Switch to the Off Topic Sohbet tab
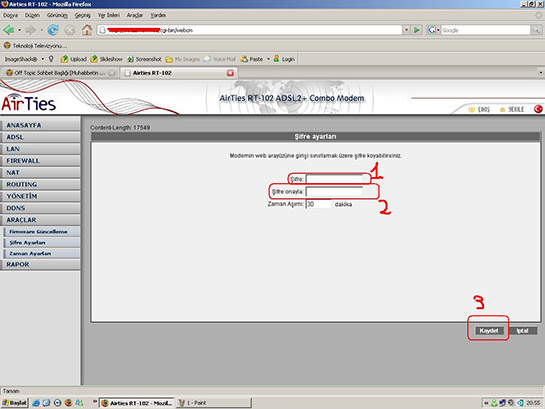 [x=60, y=73]
